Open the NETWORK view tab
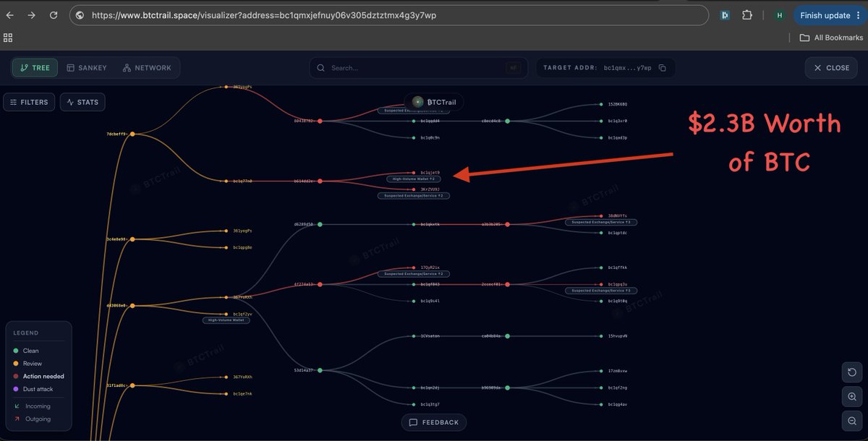The height and width of the screenshot is (441, 868). 147,68
